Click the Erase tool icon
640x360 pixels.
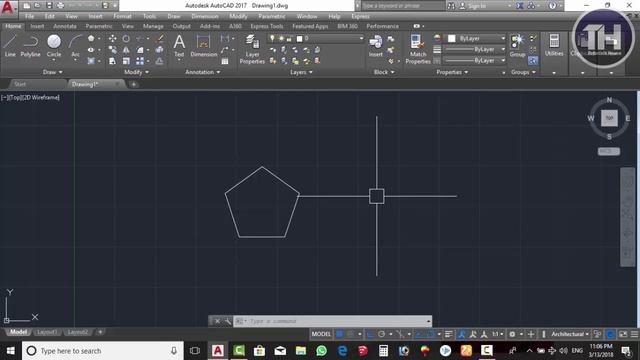tap(160, 38)
